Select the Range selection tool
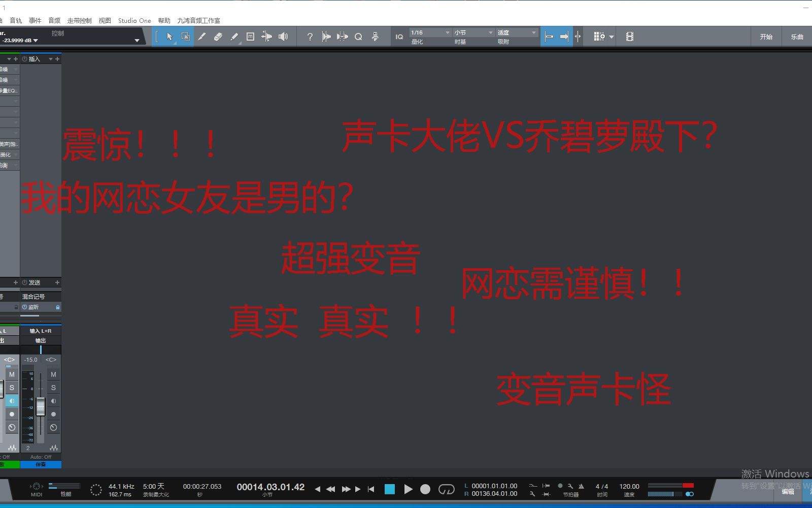 pos(185,36)
